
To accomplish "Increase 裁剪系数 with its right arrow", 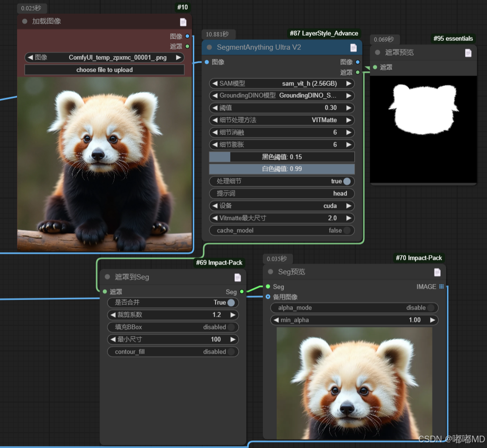I will (233, 315).
